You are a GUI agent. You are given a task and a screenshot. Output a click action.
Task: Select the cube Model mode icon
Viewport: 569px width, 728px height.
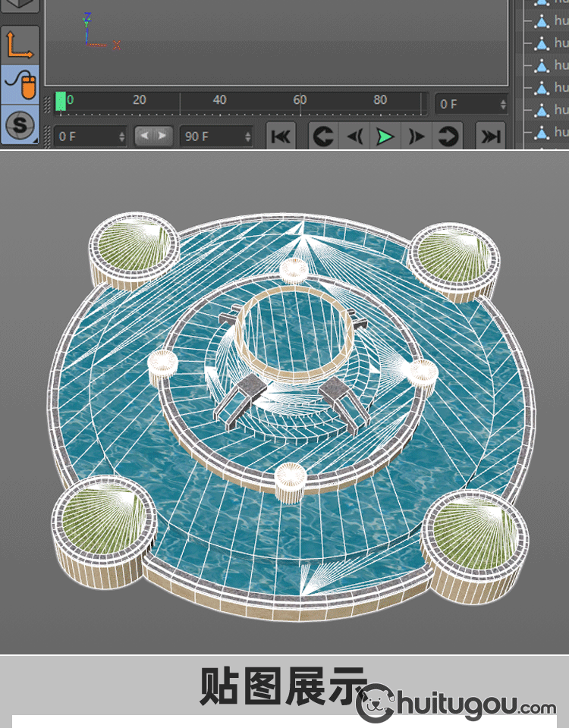(19, 6)
